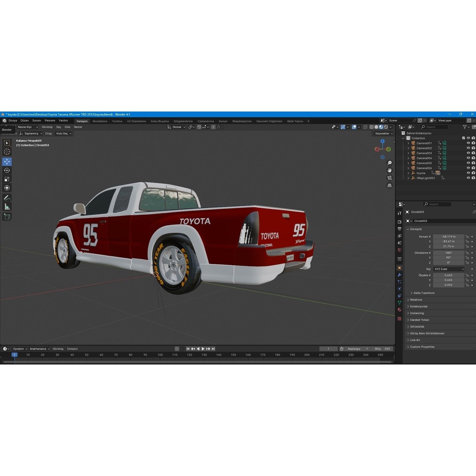Open the Kip XYZ Euler dropdown
The image size is (476, 476).
pos(449,269)
